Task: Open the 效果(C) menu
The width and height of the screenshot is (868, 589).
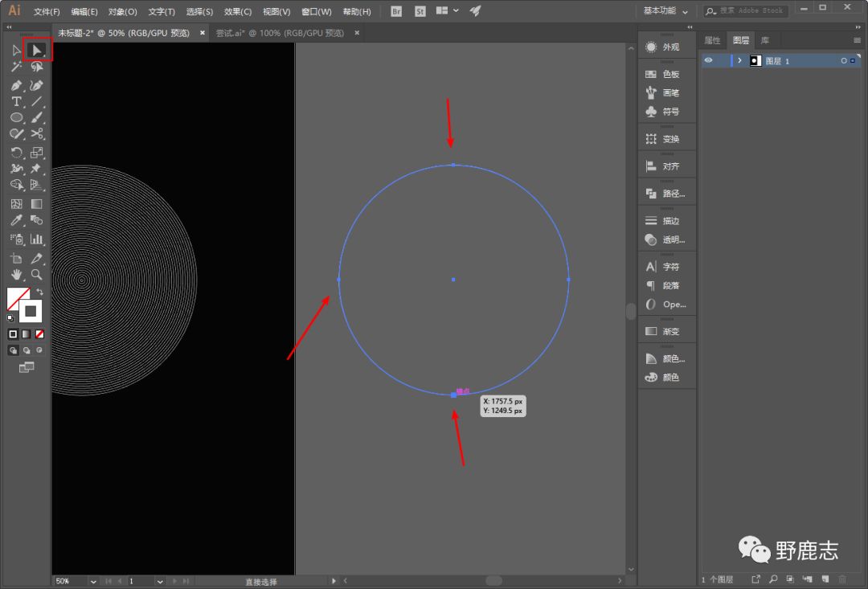Action: [237, 12]
